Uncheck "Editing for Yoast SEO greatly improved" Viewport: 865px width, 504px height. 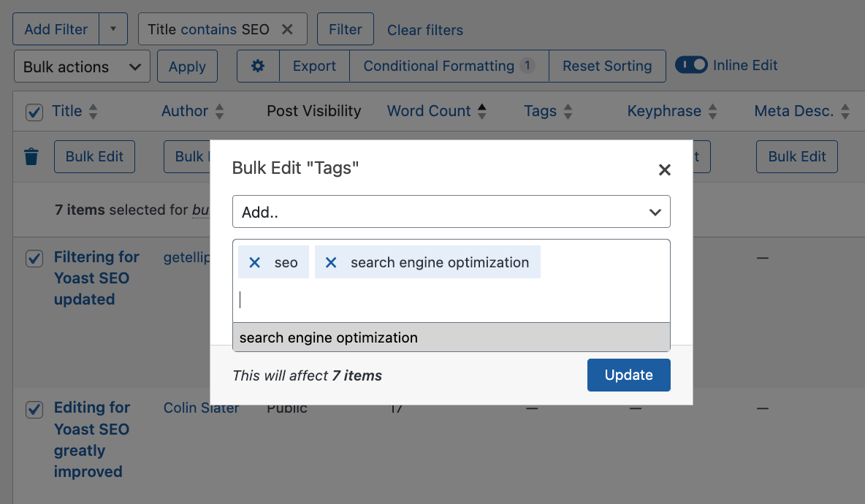coord(34,410)
